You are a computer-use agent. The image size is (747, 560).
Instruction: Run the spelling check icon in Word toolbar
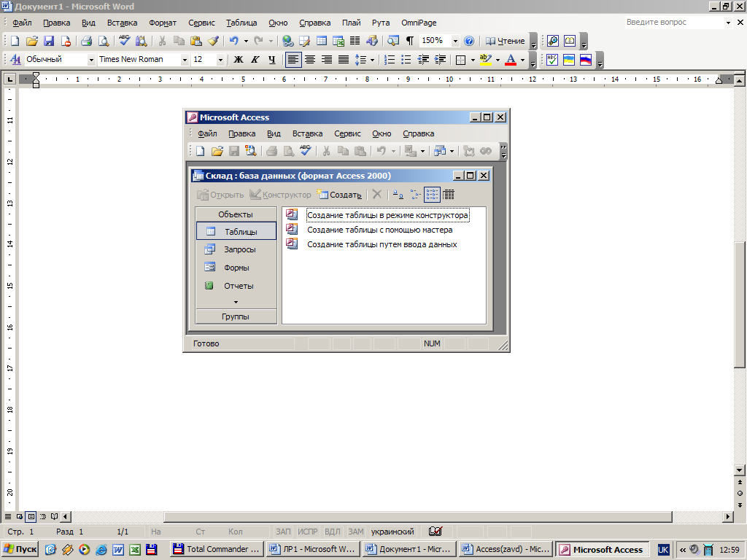124,41
